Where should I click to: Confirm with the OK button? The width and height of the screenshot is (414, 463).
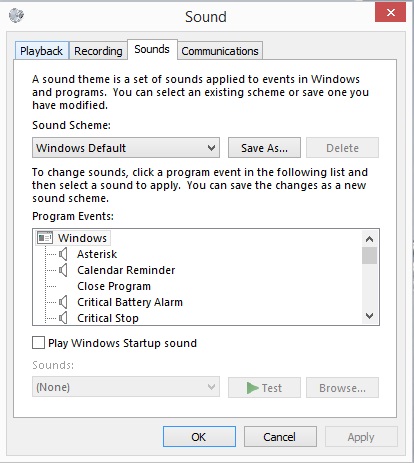[199, 437]
